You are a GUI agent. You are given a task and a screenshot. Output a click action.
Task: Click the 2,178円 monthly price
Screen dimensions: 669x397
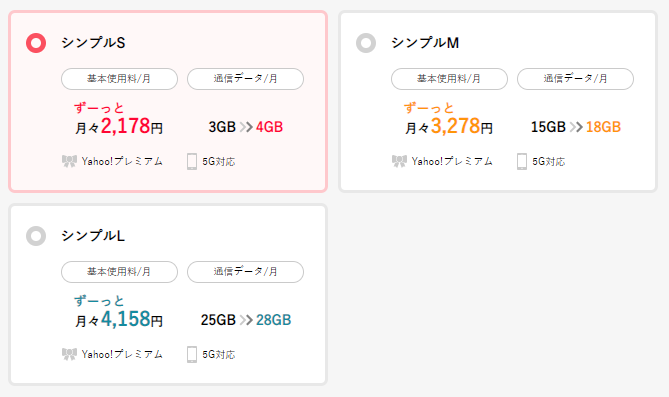click(x=131, y=126)
